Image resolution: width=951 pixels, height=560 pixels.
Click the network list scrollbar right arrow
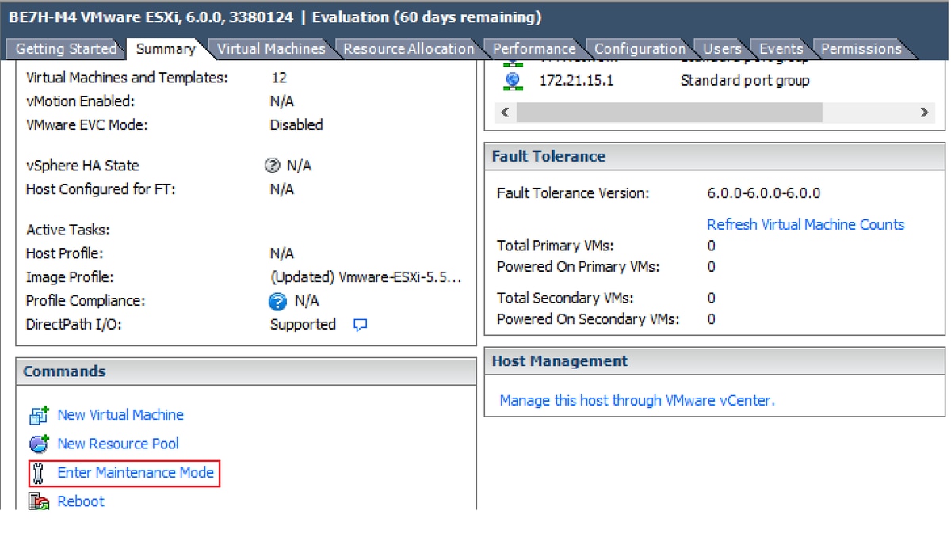924,112
